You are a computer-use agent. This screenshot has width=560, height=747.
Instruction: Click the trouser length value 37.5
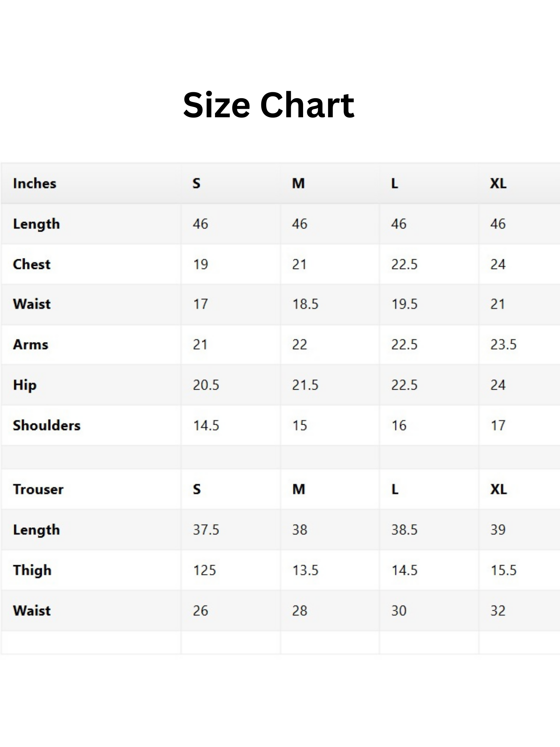[206, 530]
